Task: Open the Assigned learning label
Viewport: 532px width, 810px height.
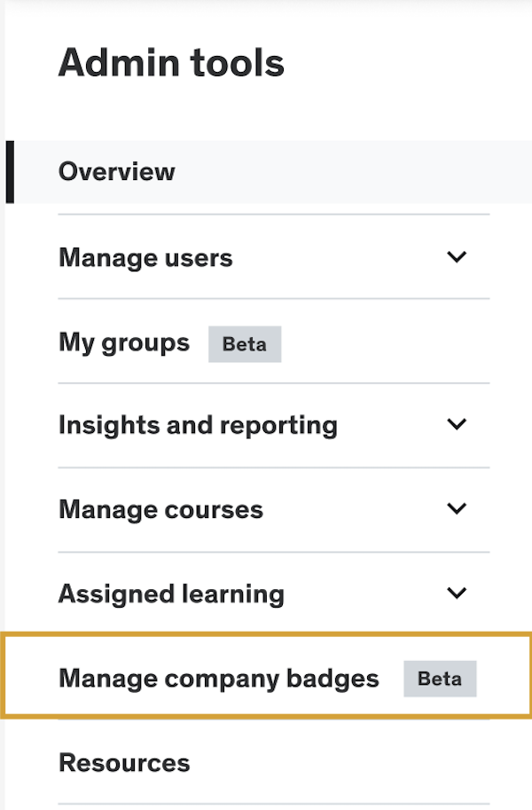Action: [x=171, y=594]
